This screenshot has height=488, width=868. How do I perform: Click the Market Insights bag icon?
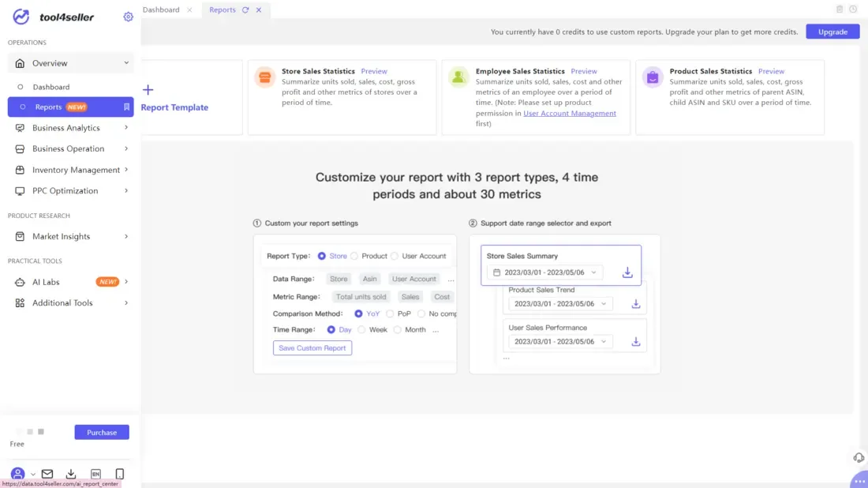pyautogui.click(x=20, y=237)
